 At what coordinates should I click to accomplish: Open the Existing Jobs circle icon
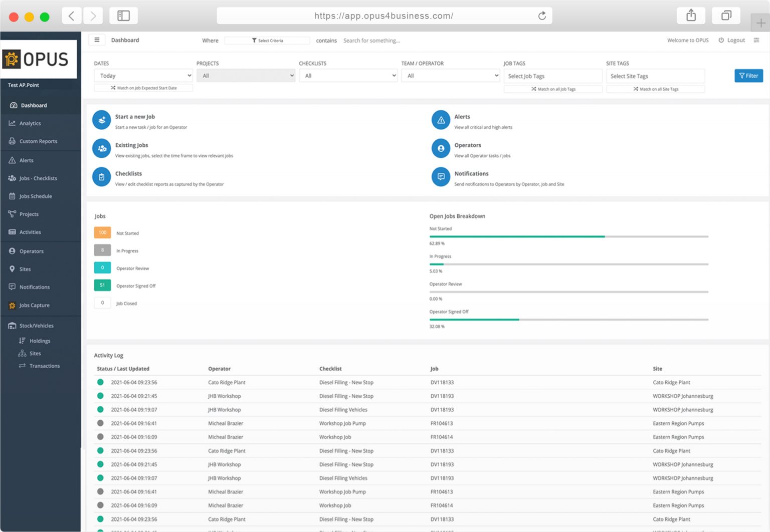click(102, 148)
